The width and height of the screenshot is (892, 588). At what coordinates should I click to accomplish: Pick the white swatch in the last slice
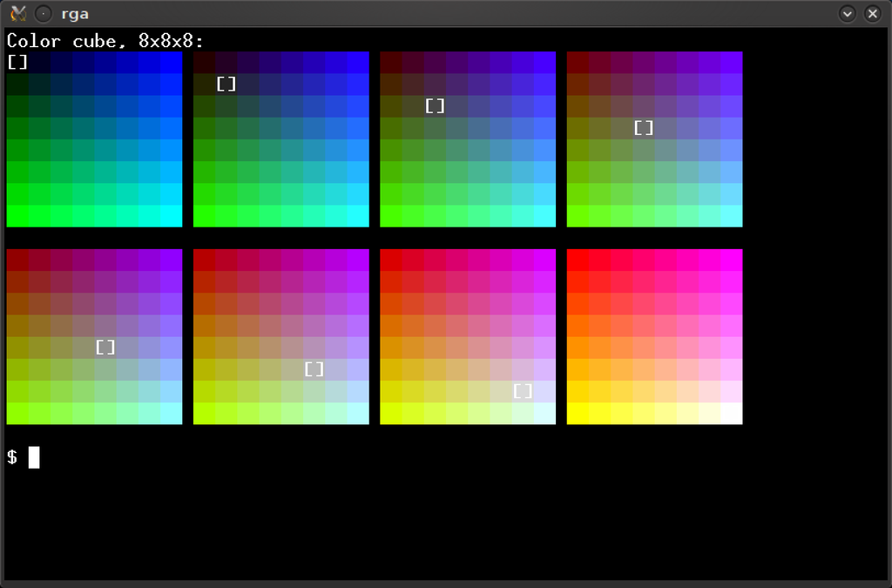(x=732, y=414)
